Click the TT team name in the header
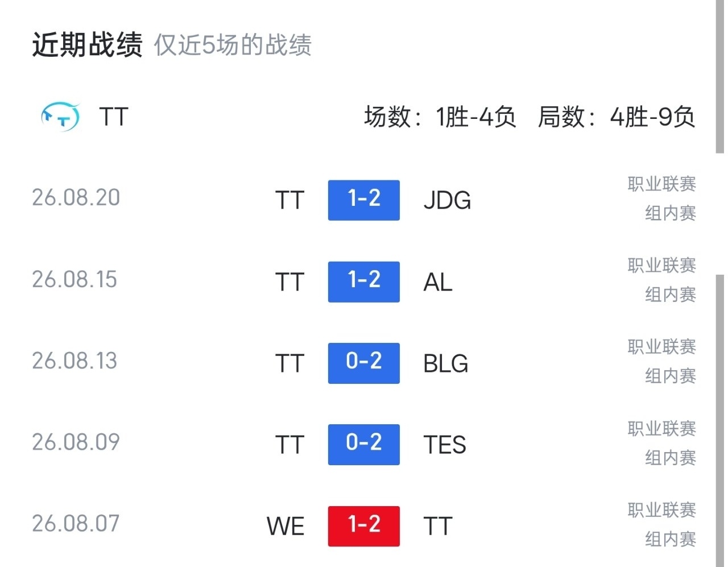 [114, 117]
